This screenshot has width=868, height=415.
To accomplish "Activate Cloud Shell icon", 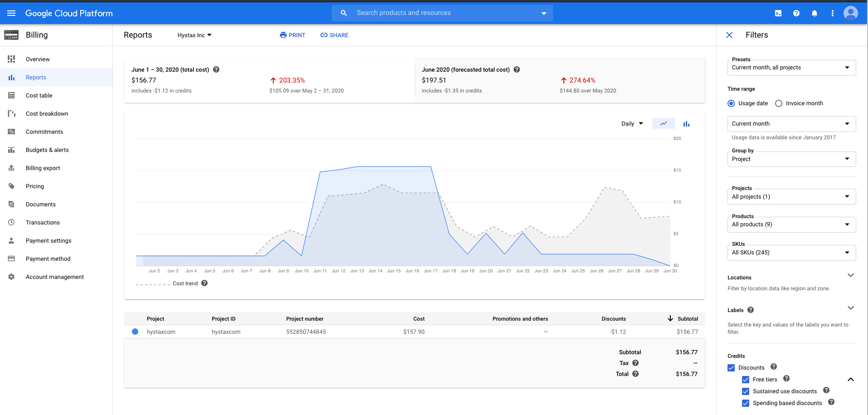I will click(x=778, y=13).
